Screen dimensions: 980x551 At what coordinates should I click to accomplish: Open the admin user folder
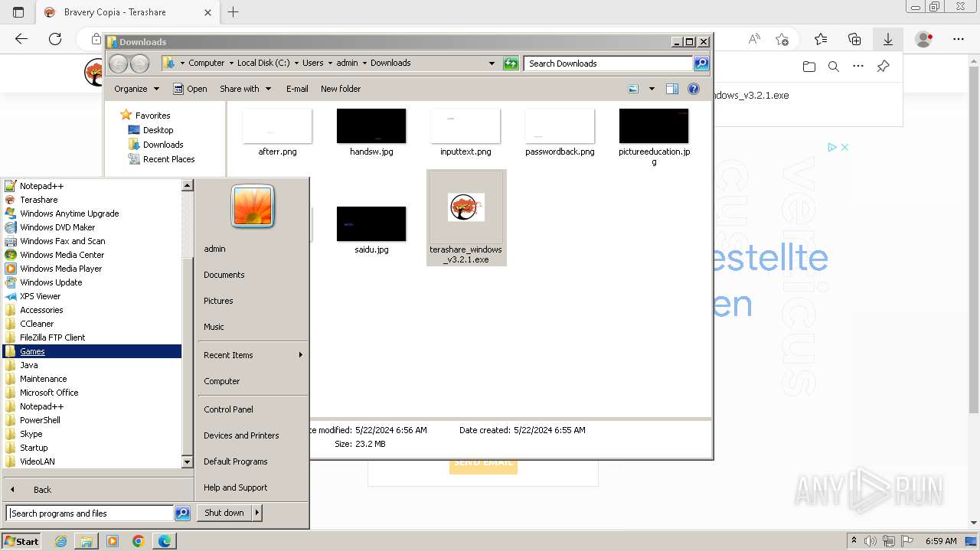click(x=214, y=249)
